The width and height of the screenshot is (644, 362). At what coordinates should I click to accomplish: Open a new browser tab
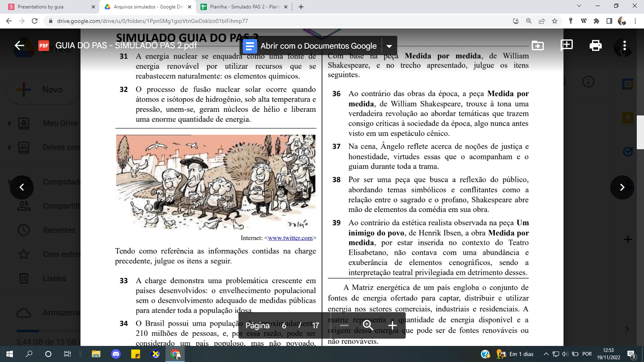[301, 7]
